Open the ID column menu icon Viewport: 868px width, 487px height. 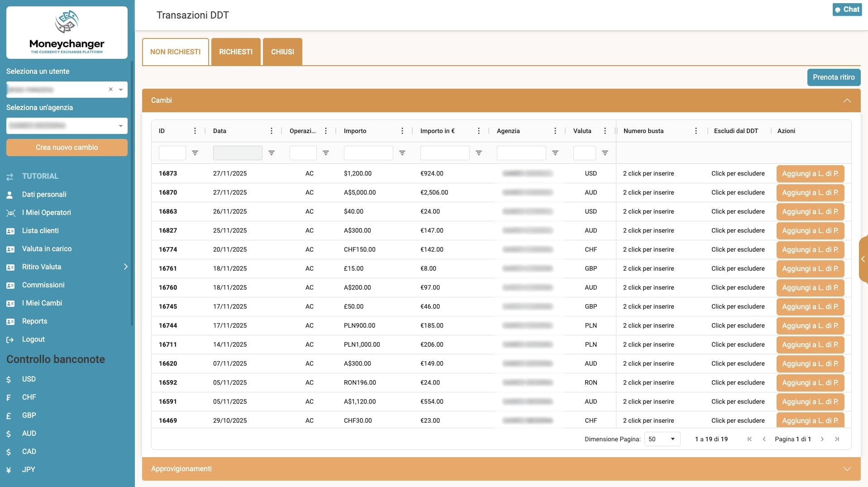pos(195,131)
